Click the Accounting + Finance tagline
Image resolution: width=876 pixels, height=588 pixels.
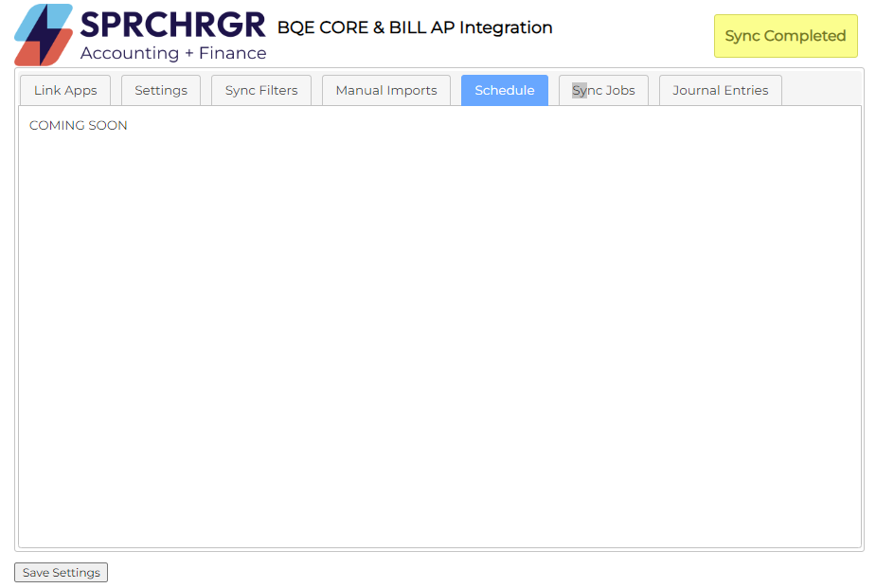coord(172,53)
